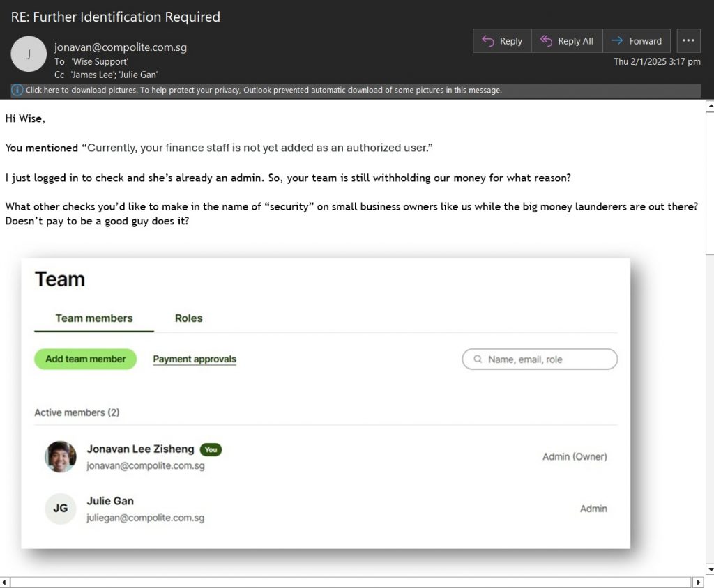
Task: Open the more actions ellipsis menu
Action: (x=688, y=41)
